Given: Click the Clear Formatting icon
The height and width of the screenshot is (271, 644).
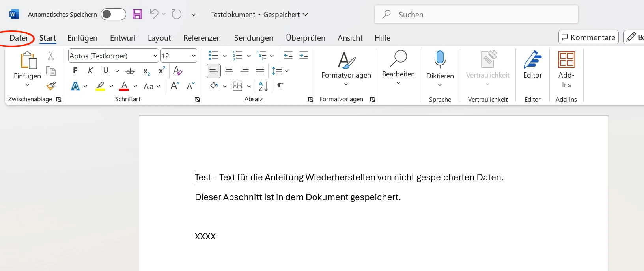Looking at the screenshot, I should (177, 71).
